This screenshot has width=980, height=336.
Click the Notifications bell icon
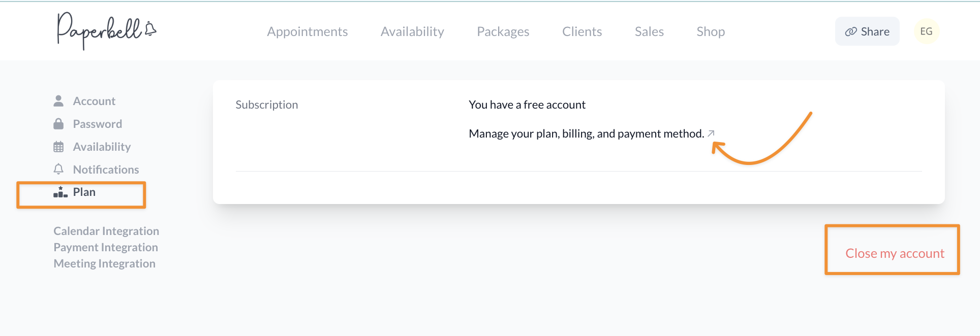point(58,169)
